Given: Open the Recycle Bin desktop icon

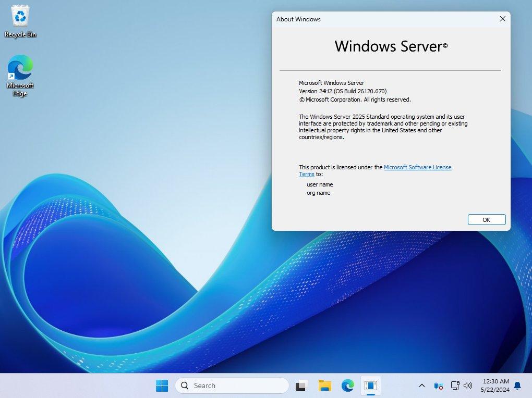Looking at the screenshot, I should coord(20,21).
